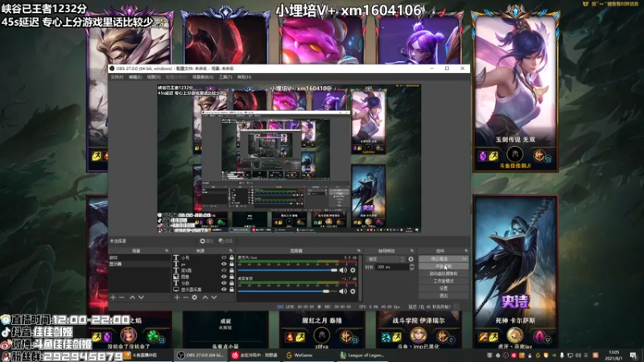Open the 文件(F) menu in OBS
644x362 pixels.
pos(117,77)
